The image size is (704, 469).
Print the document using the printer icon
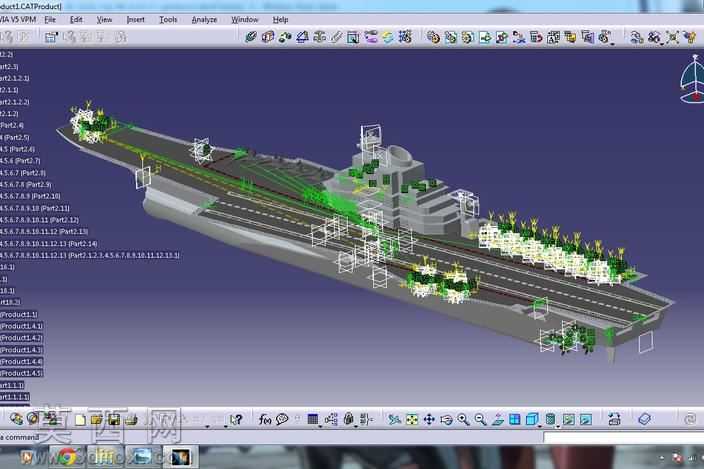point(131,420)
